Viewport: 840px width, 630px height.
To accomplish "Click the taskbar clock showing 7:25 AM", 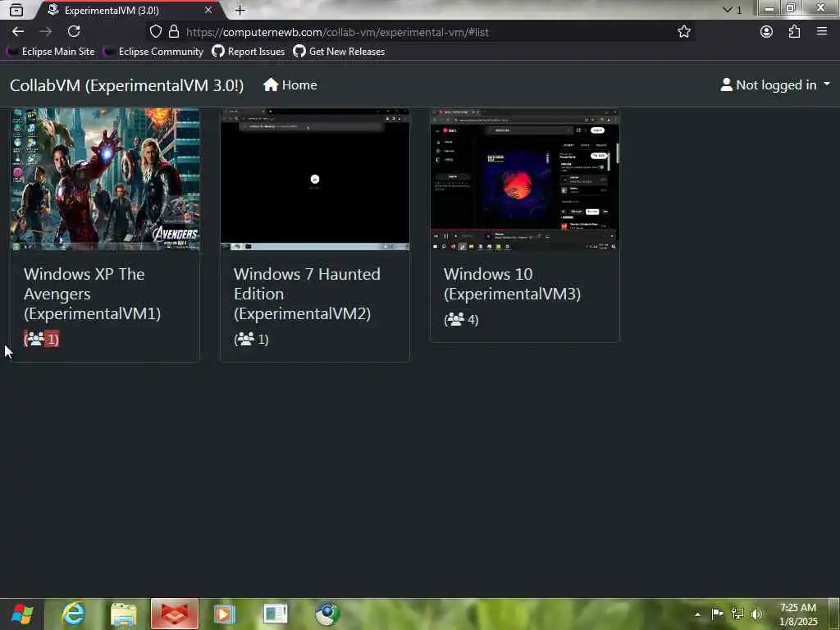I will tap(798, 614).
